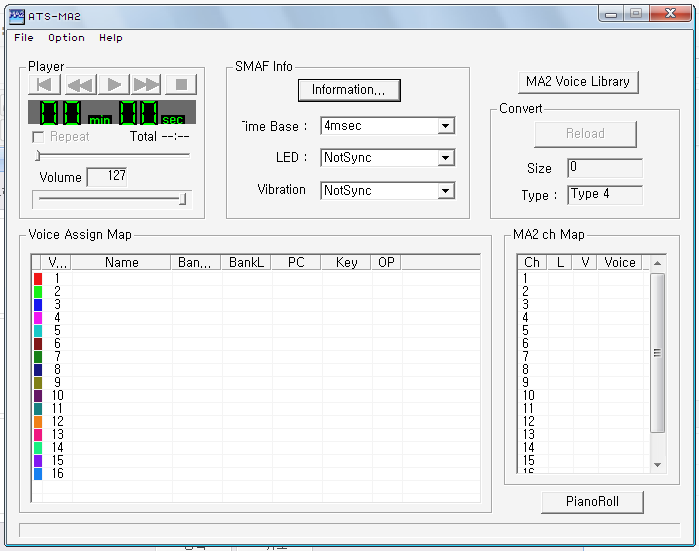Open the Vibration sync dropdown

coord(445,191)
